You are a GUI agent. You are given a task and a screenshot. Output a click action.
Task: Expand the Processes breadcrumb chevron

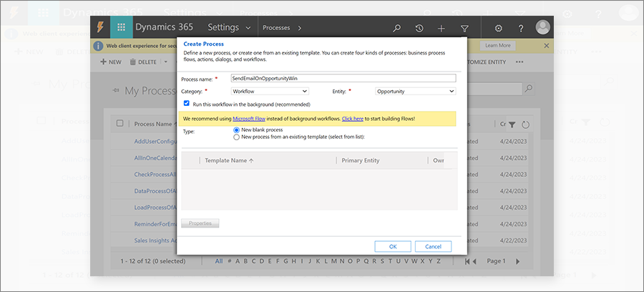(299, 28)
